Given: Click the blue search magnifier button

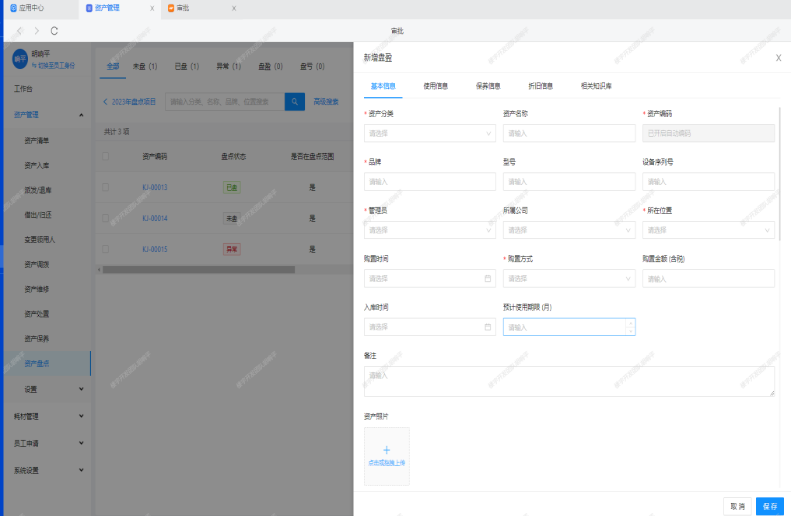Looking at the screenshot, I should click(x=295, y=101).
